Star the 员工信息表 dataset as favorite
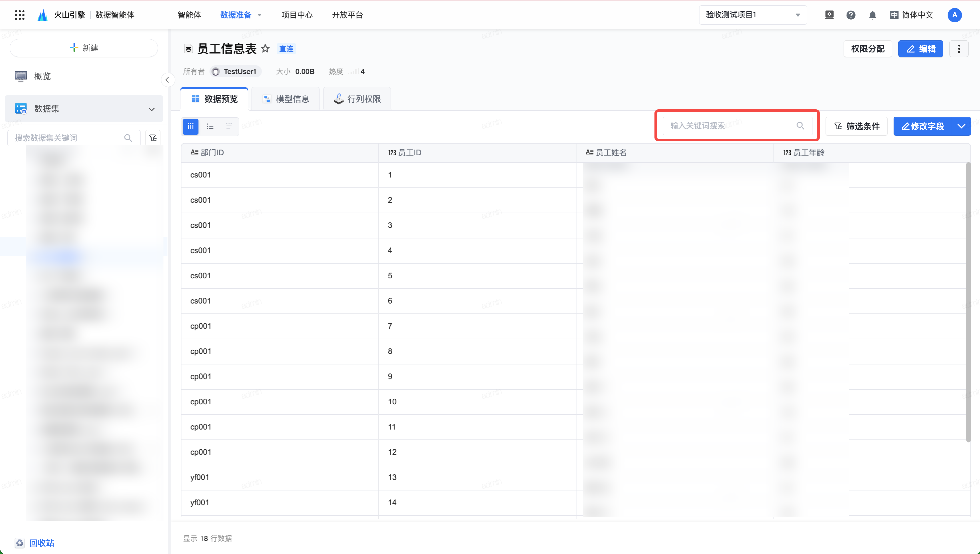 266,49
